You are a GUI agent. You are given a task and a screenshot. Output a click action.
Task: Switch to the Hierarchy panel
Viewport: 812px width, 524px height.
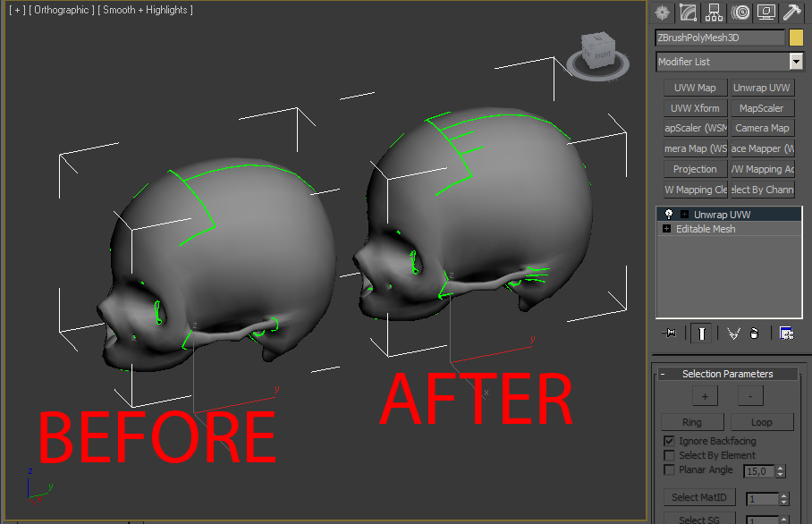click(x=713, y=12)
